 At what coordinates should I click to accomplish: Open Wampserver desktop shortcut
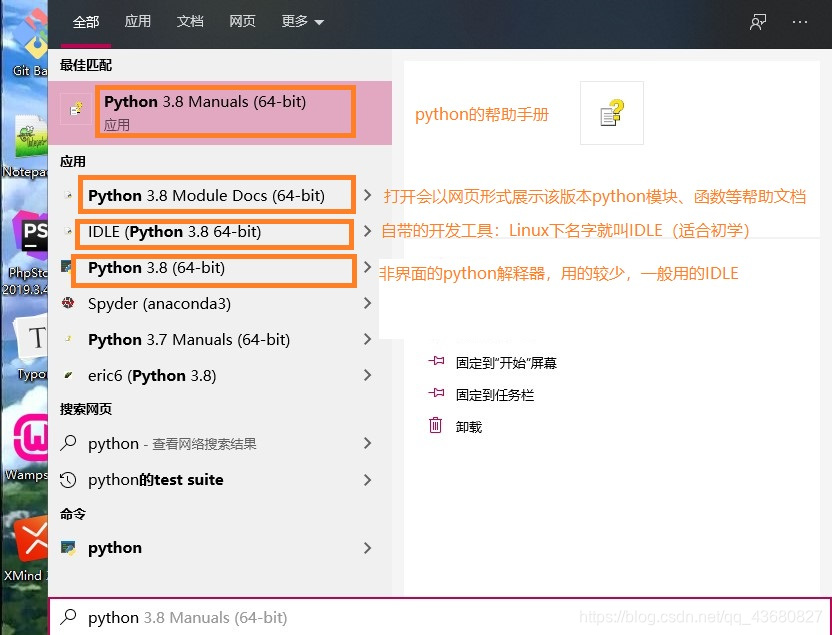click(28, 448)
